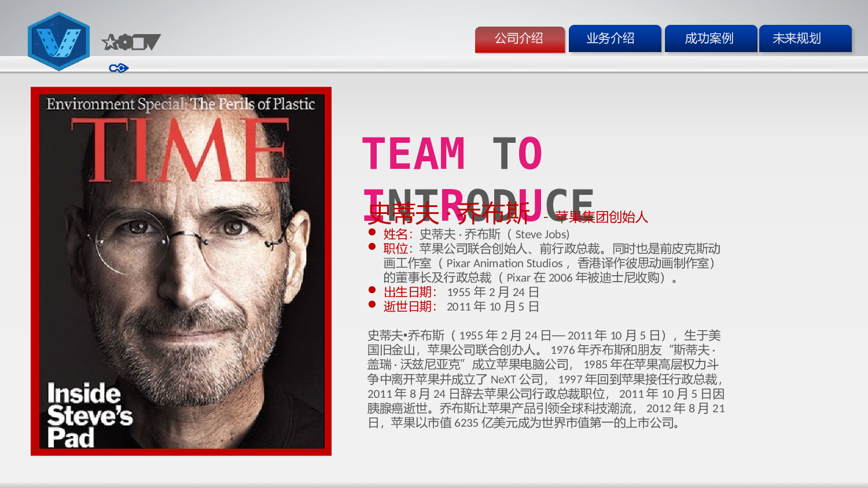Go to the 成功案例 tab
This screenshot has height=488, width=868.
coord(711,39)
